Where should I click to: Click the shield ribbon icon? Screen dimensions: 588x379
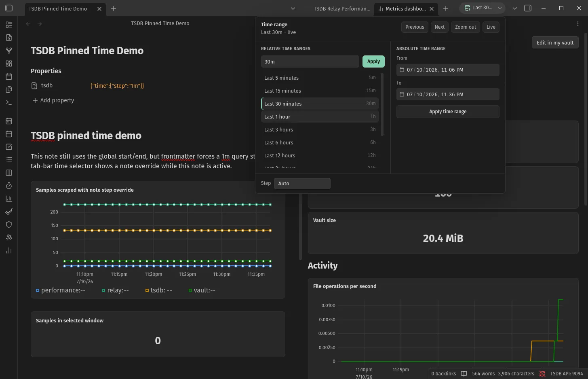(x=9, y=224)
